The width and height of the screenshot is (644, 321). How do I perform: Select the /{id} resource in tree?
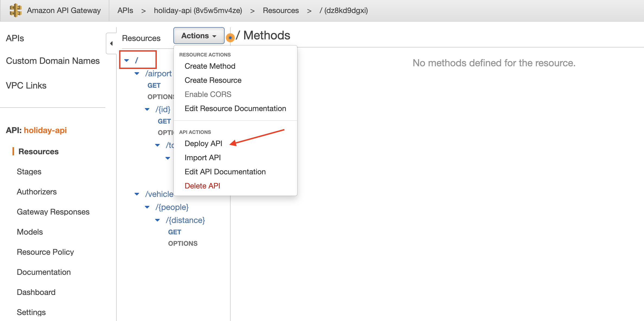click(163, 109)
